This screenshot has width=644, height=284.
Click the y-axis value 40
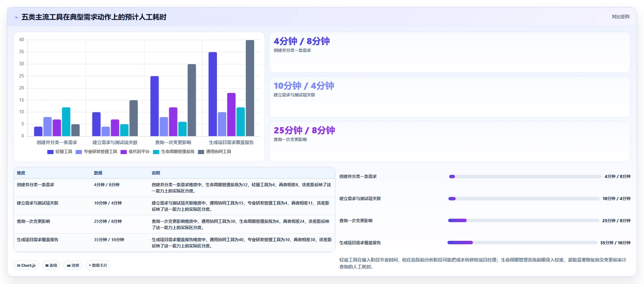point(21,40)
